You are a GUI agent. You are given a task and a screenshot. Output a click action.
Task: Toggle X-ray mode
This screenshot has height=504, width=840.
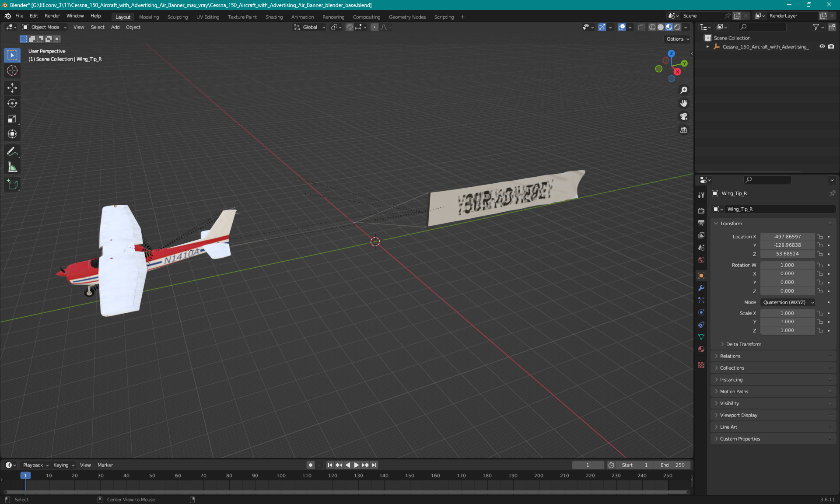[641, 27]
